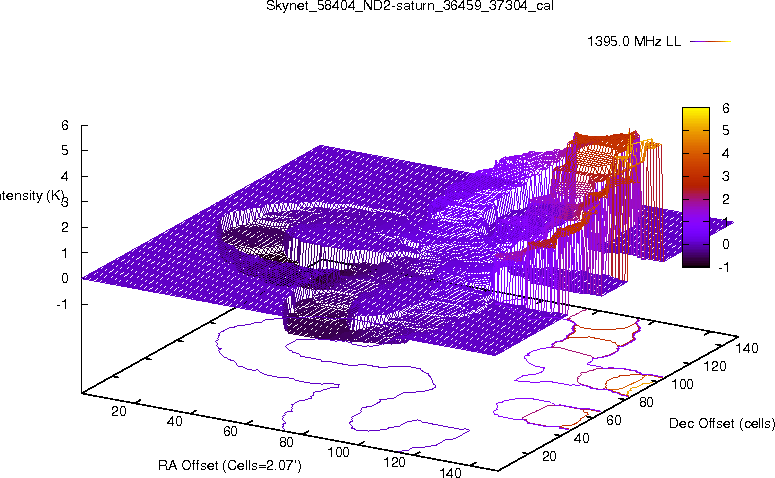Click Dec Offset tick label 80
The width and height of the screenshot is (775, 478).
coord(646,402)
